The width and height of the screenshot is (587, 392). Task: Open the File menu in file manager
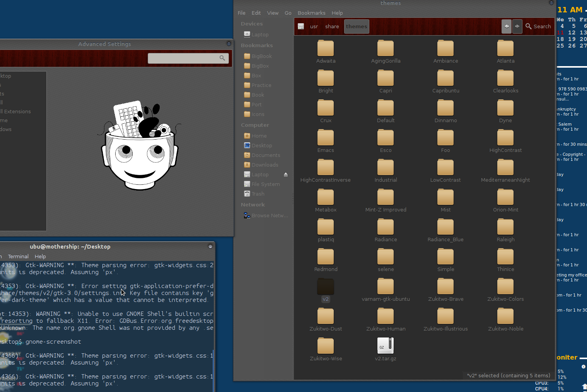[x=242, y=13]
